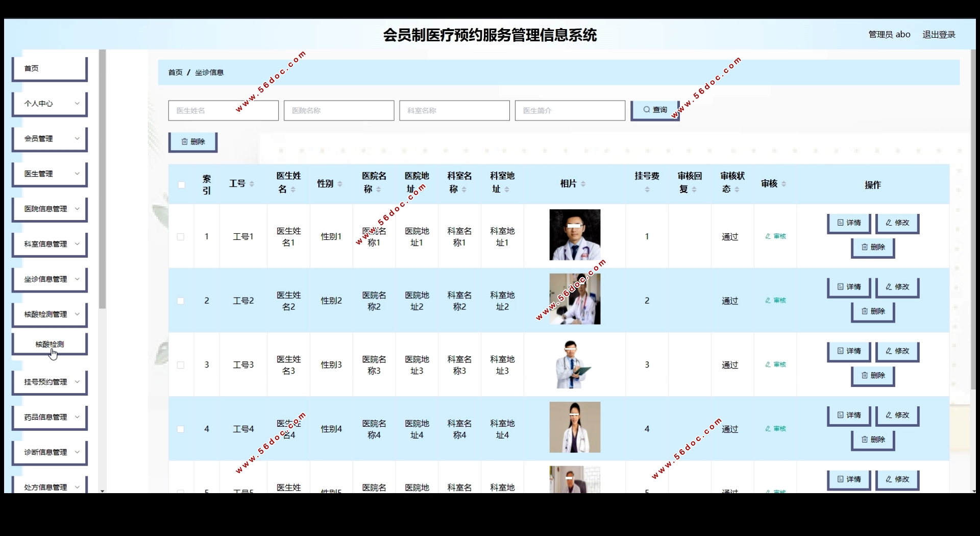Image resolution: width=980 pixels, height=536 pixels.
Task: Click 退出登录 to log out
Action: click(939, 35)
